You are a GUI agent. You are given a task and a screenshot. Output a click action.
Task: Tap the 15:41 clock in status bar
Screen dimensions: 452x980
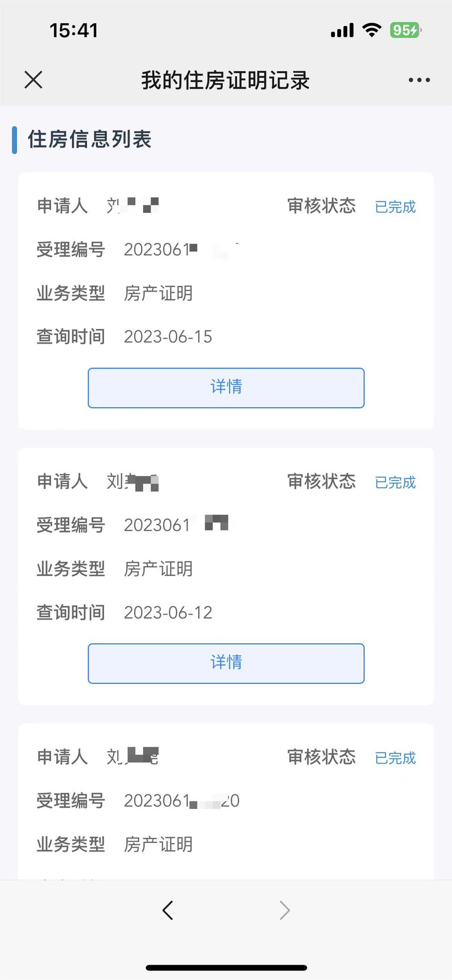(74, 30)
